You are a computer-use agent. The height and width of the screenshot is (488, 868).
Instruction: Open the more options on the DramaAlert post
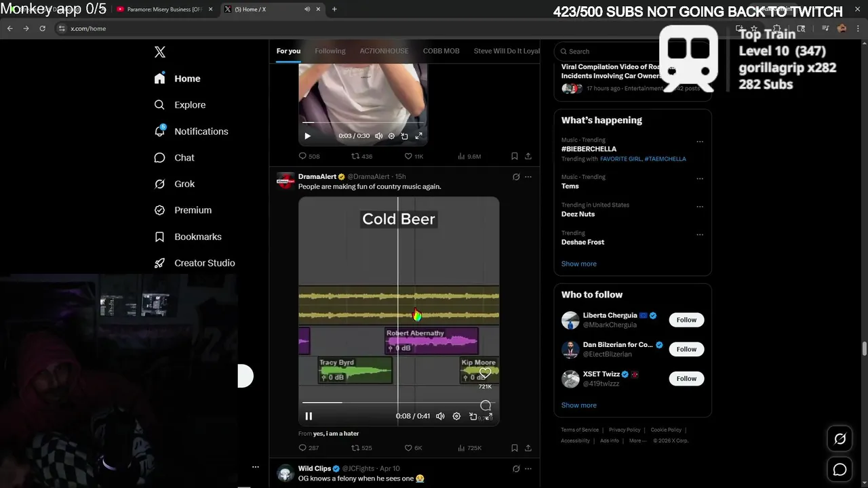[528, 177]
